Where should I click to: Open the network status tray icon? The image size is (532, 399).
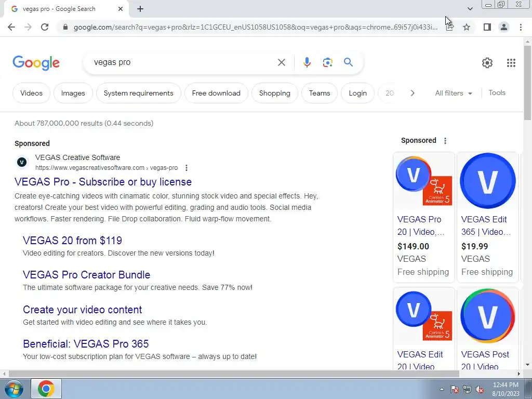click(467, 389)
